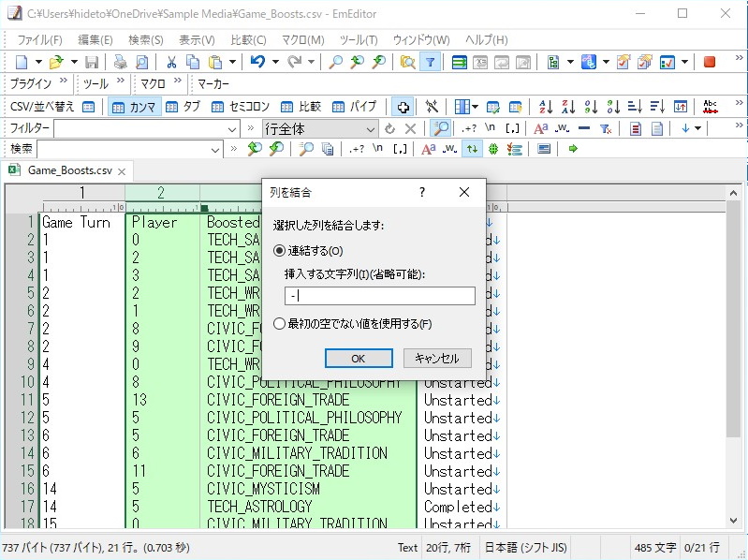Click the green Find next arrow icon
The height and width of the screenshot is (560, 748).
click(x=573, y=149)
